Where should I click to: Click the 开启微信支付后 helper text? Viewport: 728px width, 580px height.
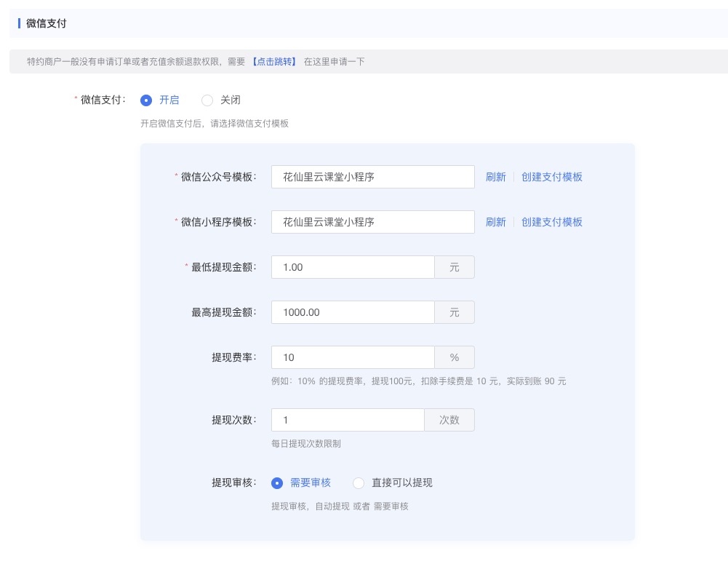tap(215, 124)
